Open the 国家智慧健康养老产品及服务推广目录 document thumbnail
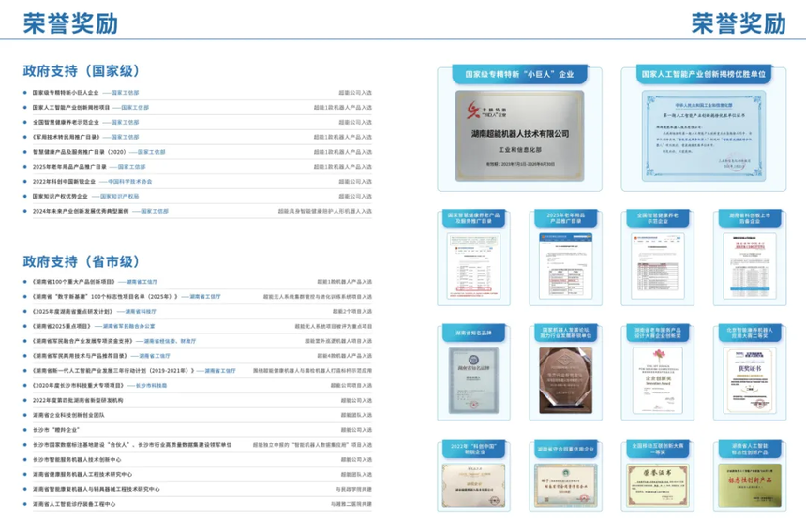Image resolution: width=806 pixels, height=532 pixels. coord(473,265)
